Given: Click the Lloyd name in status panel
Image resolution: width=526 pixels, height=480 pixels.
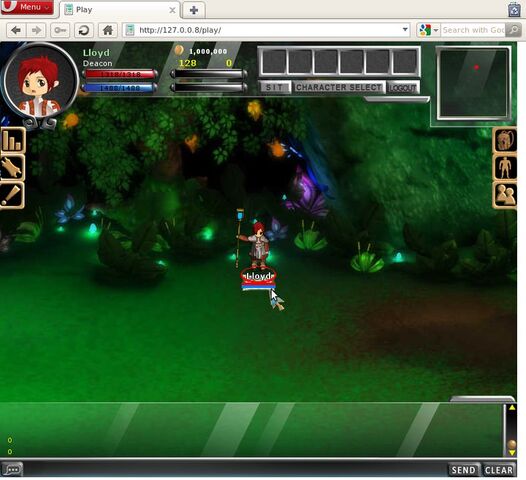Looking at the screenshot, I should click(x=96, y=53).
